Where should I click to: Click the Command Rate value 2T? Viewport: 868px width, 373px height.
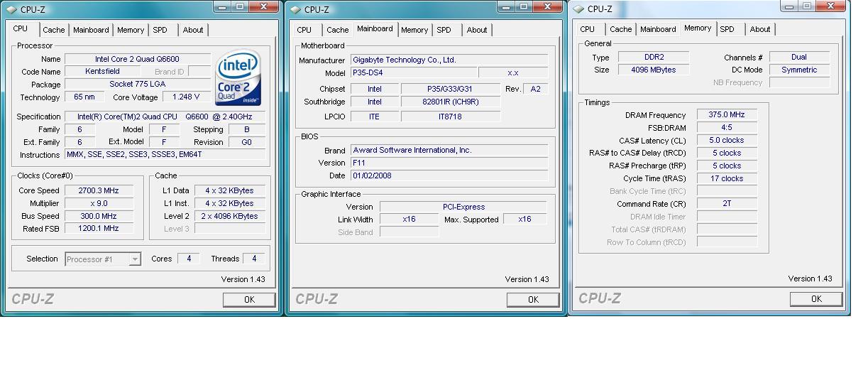pos(727,205)
